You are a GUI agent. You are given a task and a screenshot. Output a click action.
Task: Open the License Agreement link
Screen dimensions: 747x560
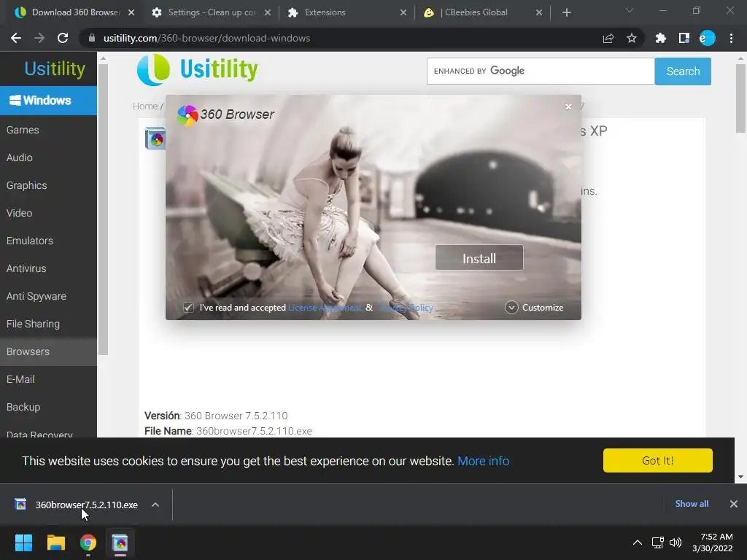(x=325, y=308)
